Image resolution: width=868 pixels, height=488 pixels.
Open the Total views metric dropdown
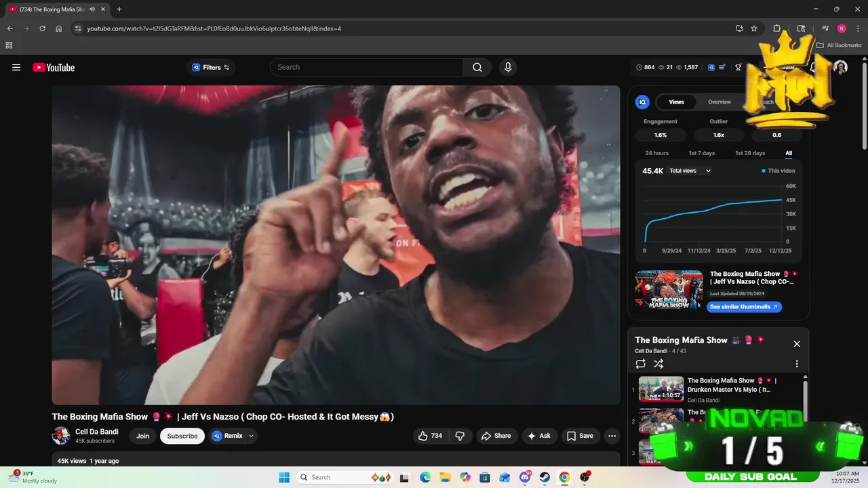pyautogui.click(x=690, y=171)
